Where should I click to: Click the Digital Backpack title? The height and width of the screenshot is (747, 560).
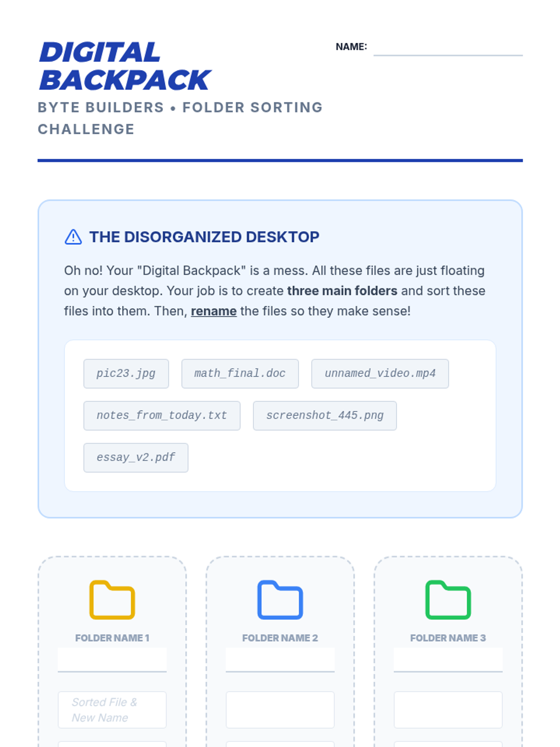coord(125,66)
